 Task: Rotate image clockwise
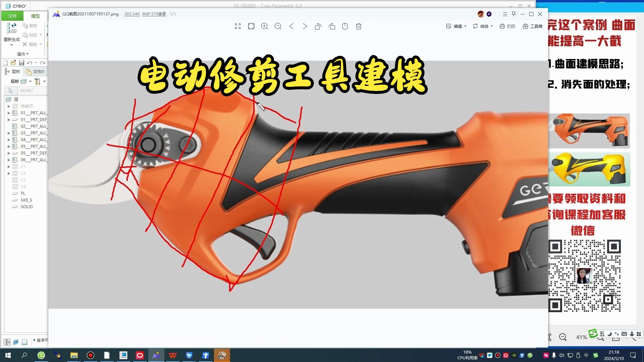coord(332,26)
